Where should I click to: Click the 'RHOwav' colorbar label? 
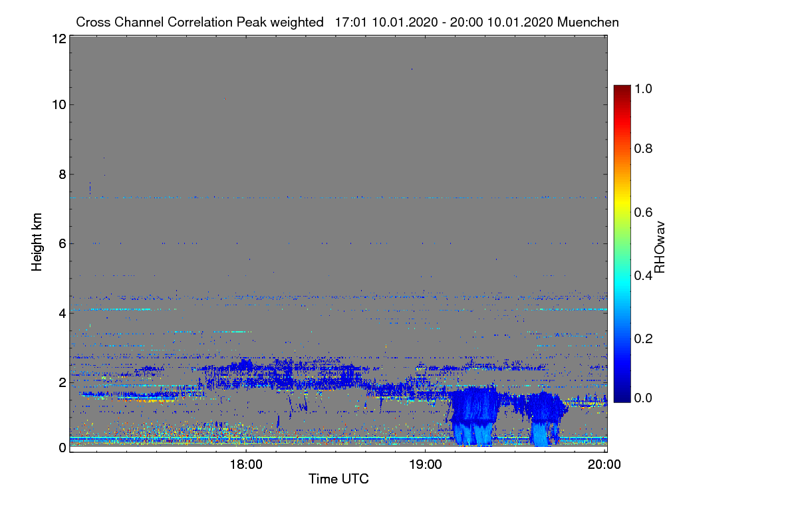pos(660,247)
